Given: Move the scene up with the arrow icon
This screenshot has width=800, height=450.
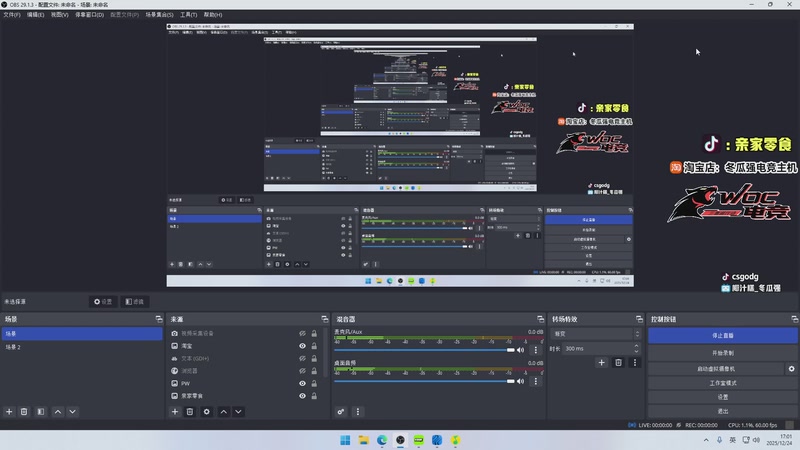Looking at the screenshot, I should (x=58, y=412).
